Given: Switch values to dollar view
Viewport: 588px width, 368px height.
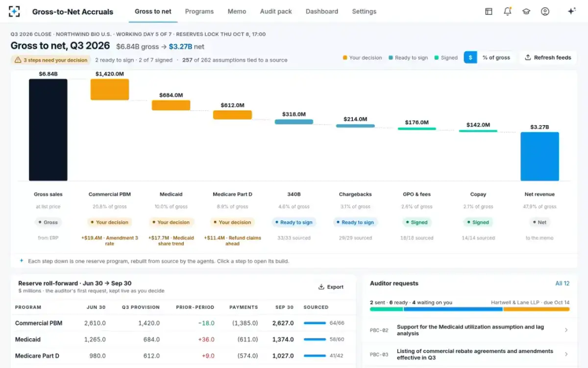Looking at the screenshot, I should pos(470,57).
